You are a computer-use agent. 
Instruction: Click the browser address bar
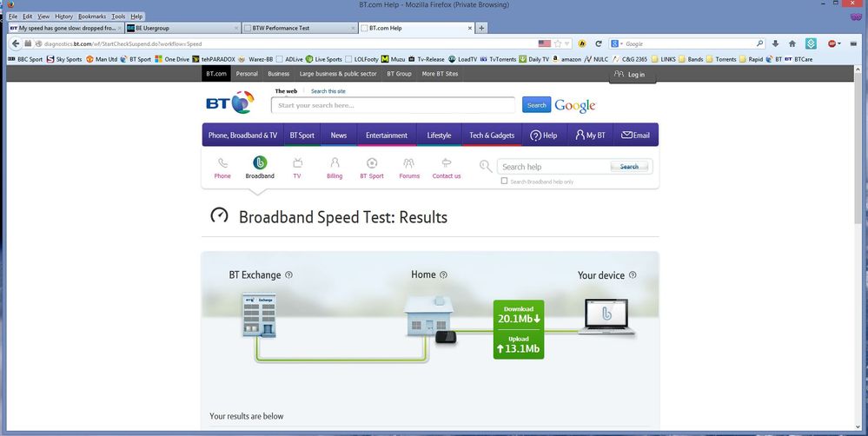[x=288, y=43]
